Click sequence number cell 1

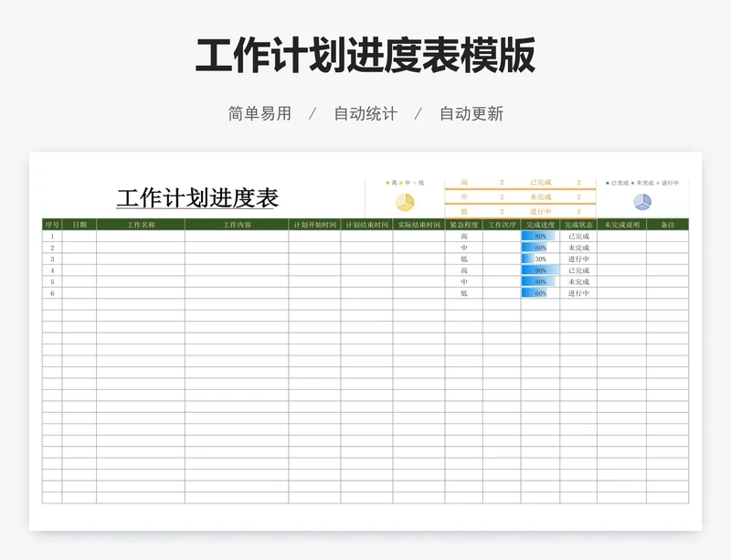click(52, 237)
